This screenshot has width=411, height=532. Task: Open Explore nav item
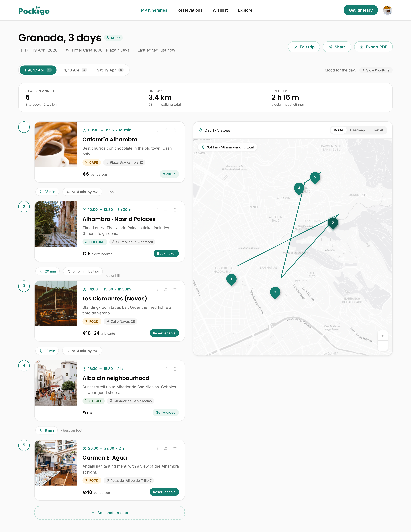pos(245,10)
